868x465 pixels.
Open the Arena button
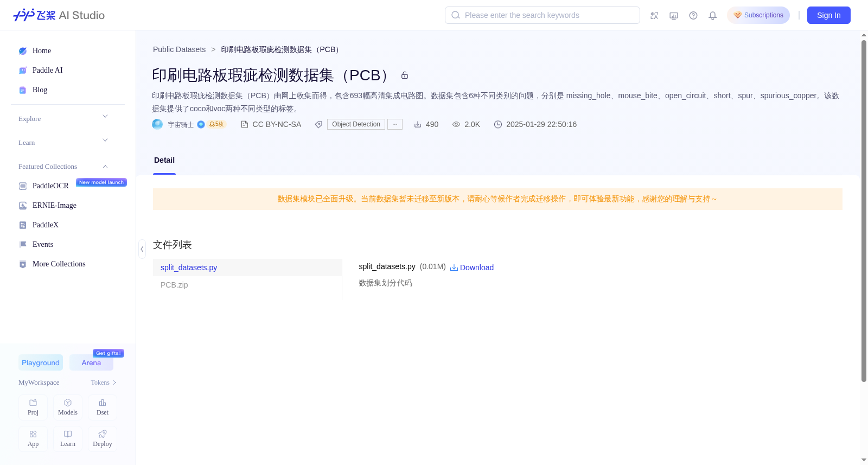coord(91,363)
